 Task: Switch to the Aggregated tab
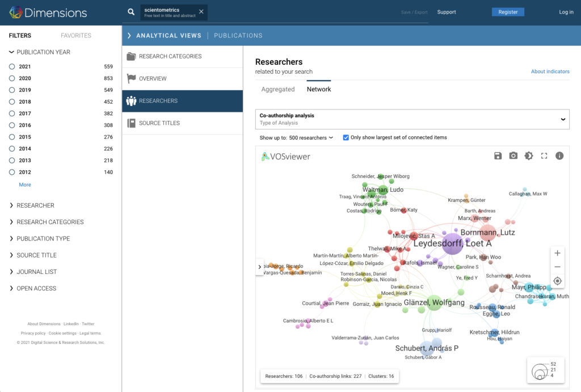[x=278, y=90]
